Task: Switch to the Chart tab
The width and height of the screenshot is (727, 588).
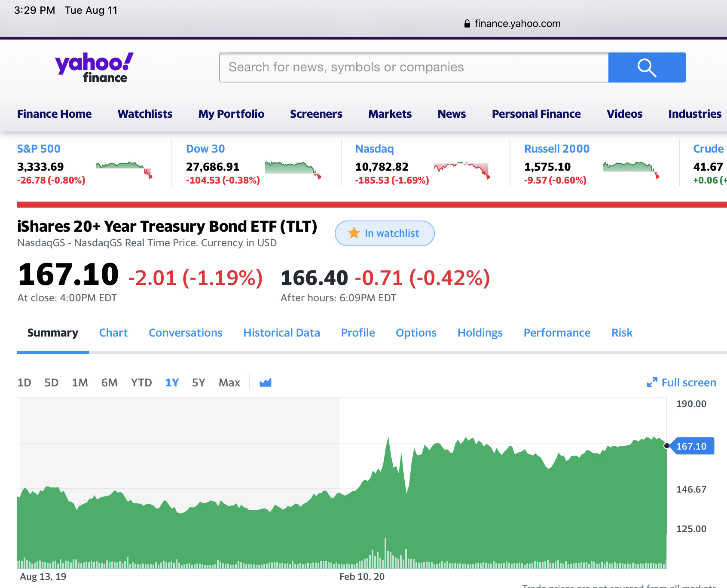Action: pos(113,333)
